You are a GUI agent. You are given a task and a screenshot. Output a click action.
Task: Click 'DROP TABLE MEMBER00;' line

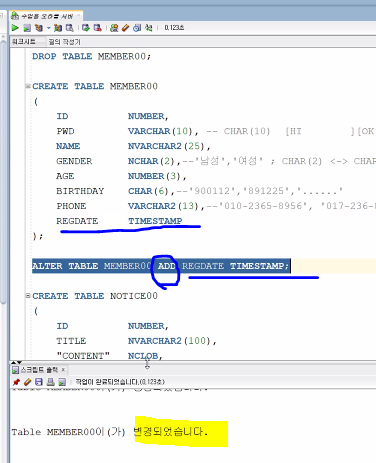point(91,56)
